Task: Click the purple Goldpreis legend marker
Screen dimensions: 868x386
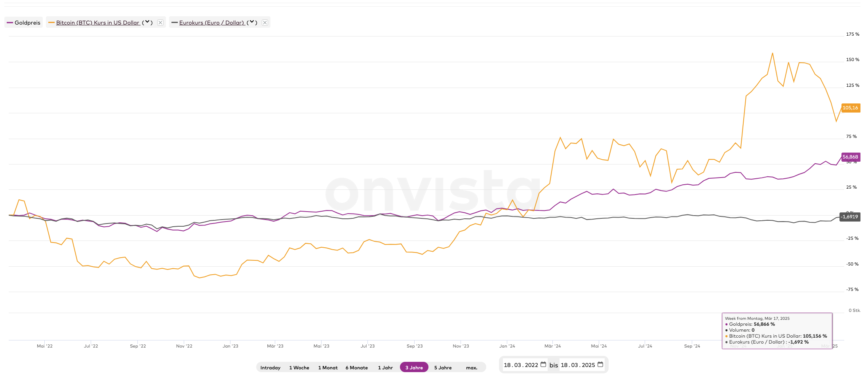Action: (x=10, y=23)
